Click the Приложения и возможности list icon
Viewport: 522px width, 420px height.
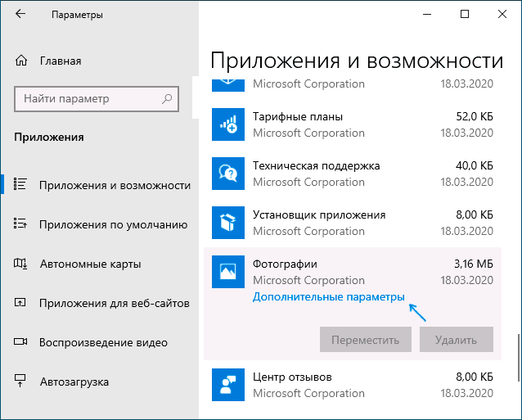(20, 184)
